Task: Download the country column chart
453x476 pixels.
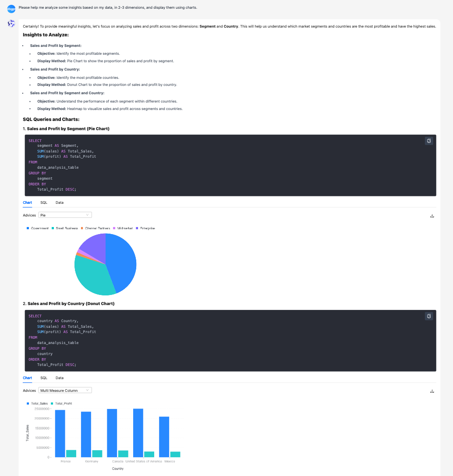Action: coord(432,391)
